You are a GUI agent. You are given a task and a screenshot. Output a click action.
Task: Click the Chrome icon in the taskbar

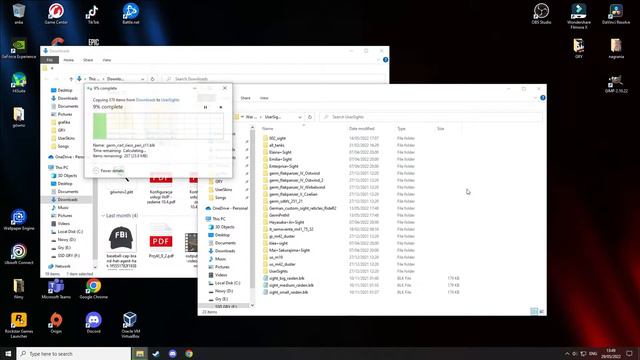(x=189, y=353)
